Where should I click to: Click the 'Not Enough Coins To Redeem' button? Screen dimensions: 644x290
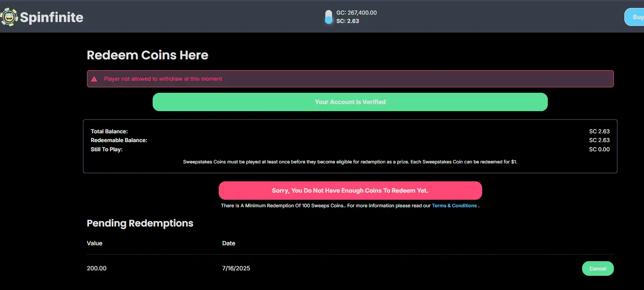point(350,191)
